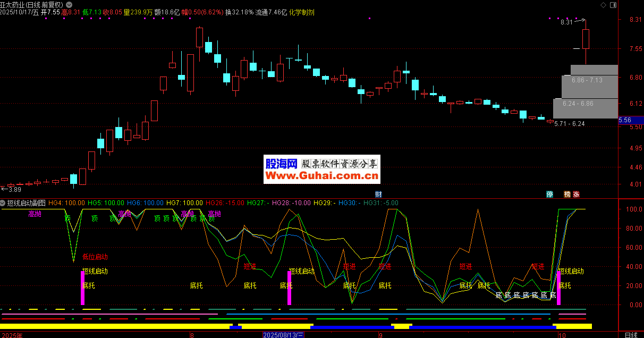Click the gray 6.86 - 7.13 price zone

(x=587, y=80)
